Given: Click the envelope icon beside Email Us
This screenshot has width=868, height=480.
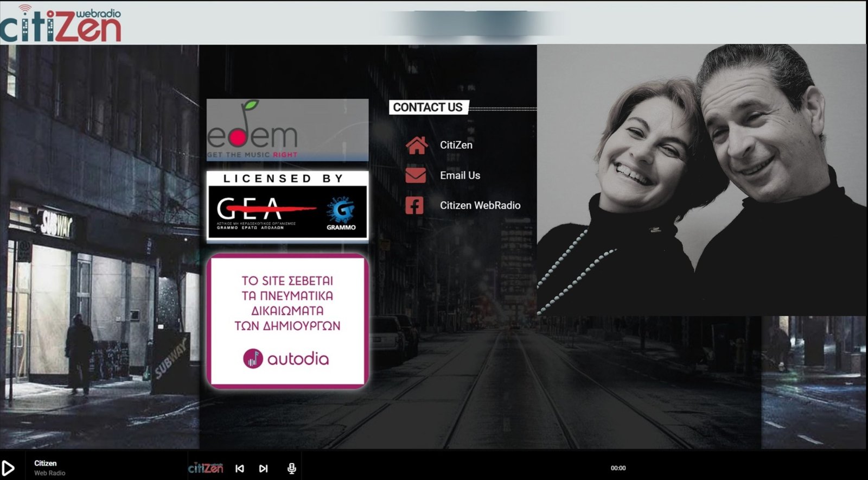Looking at the screenshot, I should pos(416,175).
